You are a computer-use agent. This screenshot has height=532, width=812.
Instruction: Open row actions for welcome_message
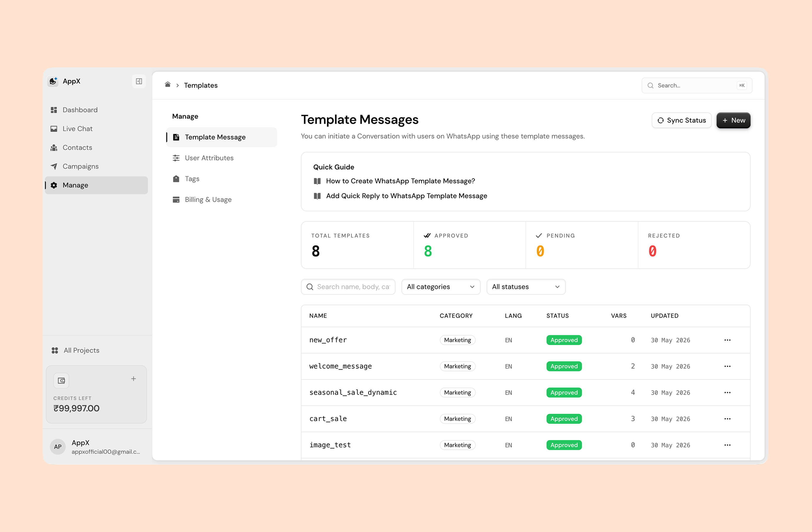point(727,366)
